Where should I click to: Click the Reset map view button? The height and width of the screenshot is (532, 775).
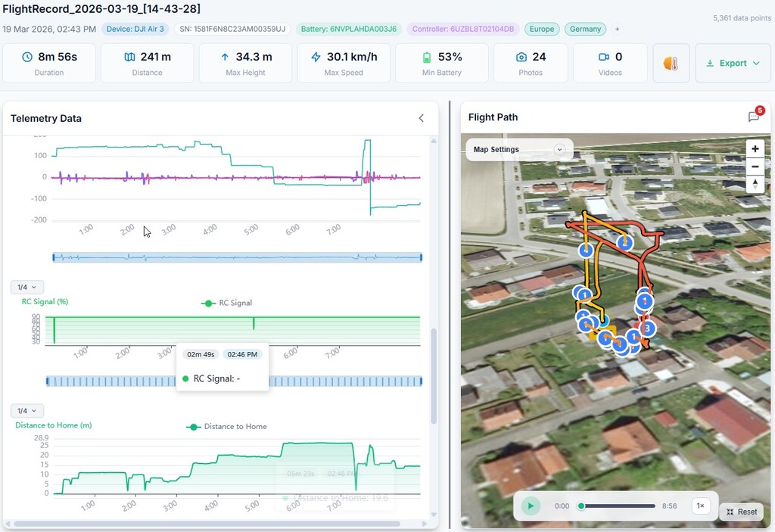[741, 512]
